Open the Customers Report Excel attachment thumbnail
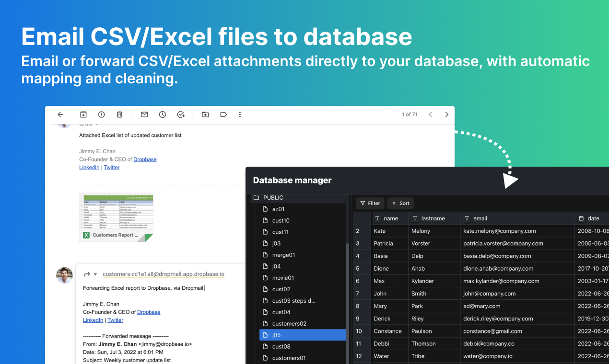The height and width of the screenshot is (364, 609). pyautogui.click(x=116, y=217)
